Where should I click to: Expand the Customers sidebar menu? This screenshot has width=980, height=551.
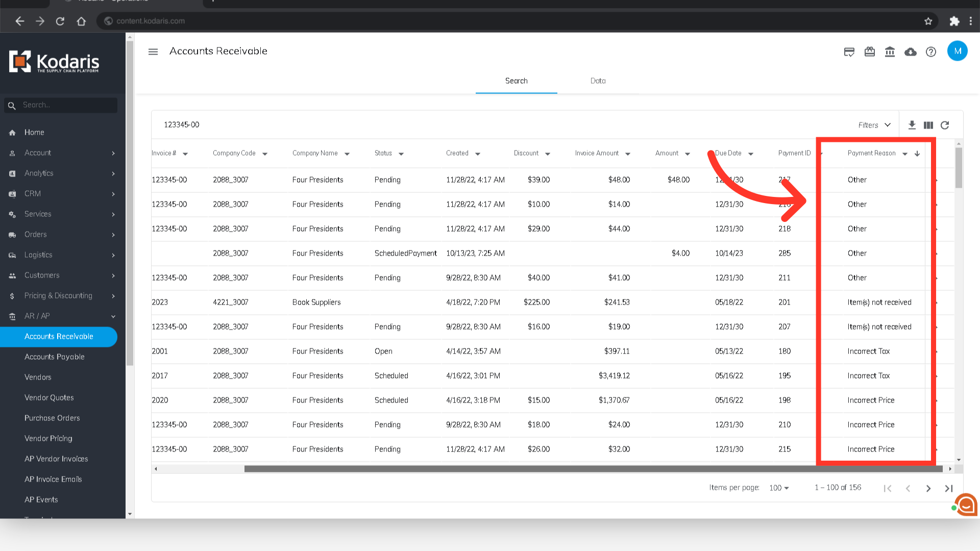click(62, 275)
